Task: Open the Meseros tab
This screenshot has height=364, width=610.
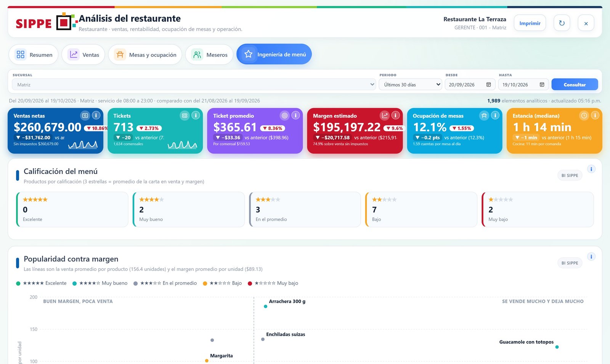Action: coord(209,54)
